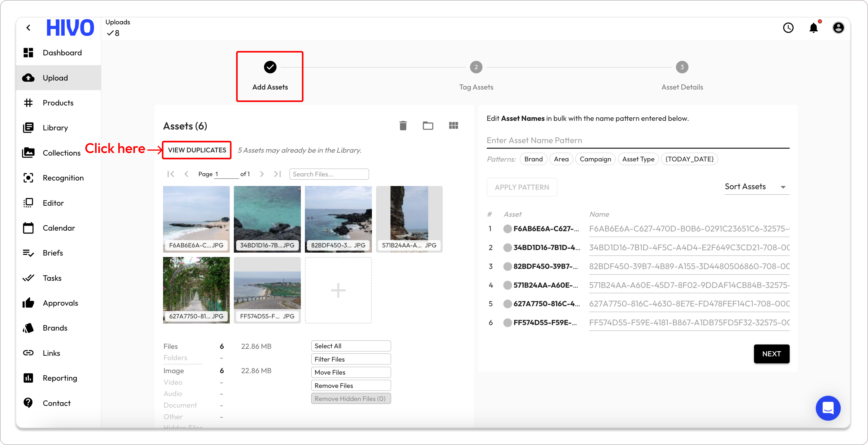Viewport: 868px width, 445px height.
Task: Open the recent activity clock icon
Action: pyautogui.click(x=788, y=28)
